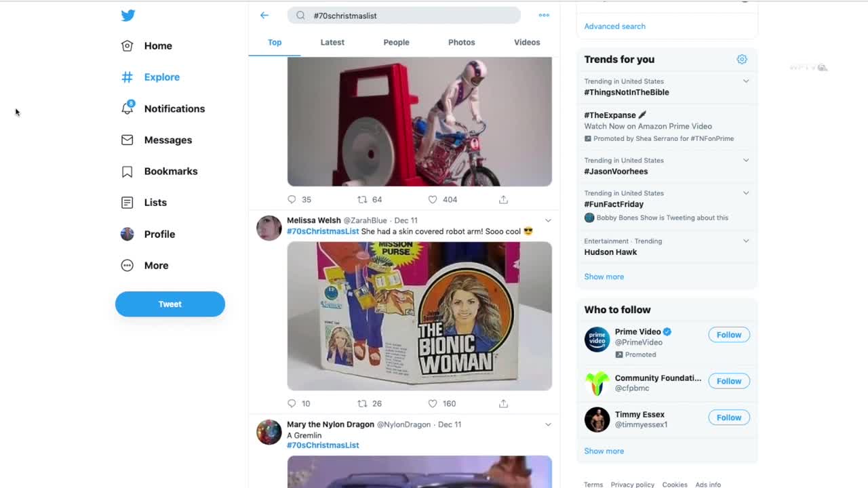
Task: Switch to the People tab
Action: click(396, 42)
